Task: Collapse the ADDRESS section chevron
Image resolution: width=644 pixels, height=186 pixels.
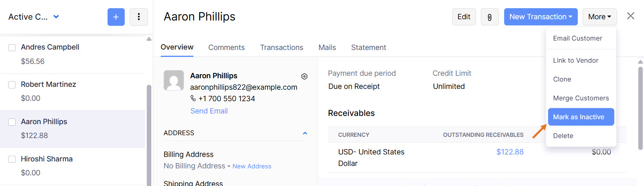Action: point(305,133)
